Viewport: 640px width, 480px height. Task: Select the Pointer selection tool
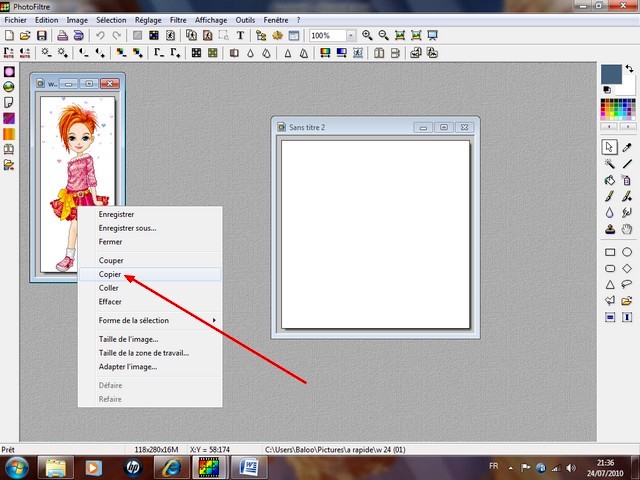point(609,147)
